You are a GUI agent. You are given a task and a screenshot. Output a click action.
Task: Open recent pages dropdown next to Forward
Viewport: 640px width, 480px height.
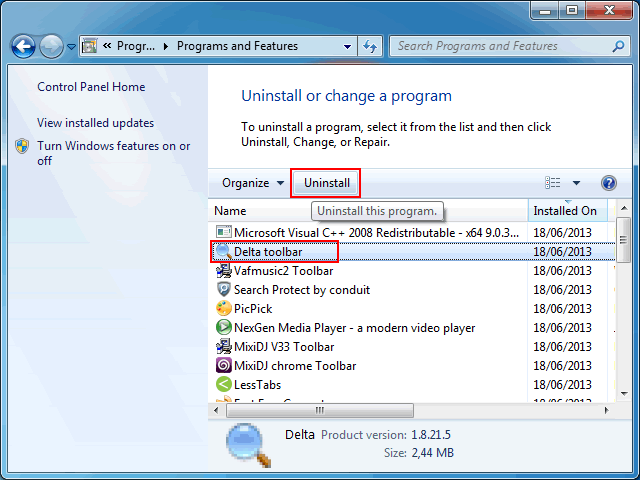click(x=71, y=47)
